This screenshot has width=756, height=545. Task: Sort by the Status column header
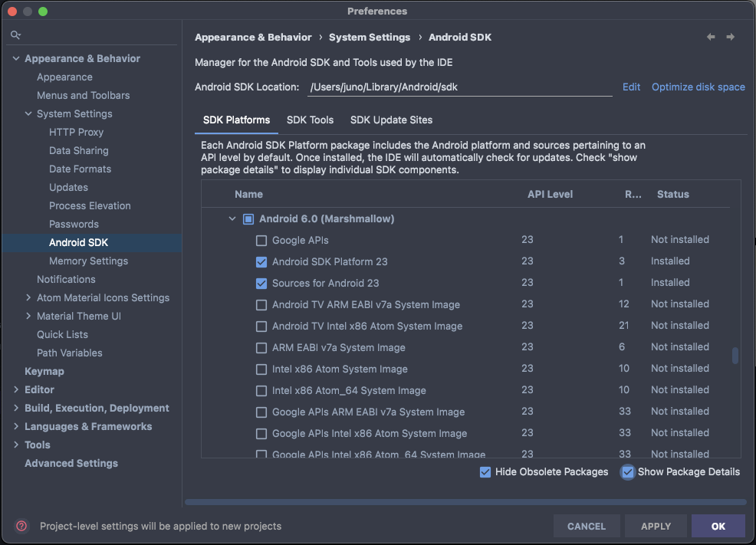pyautogui.click(x=672, y=194)
